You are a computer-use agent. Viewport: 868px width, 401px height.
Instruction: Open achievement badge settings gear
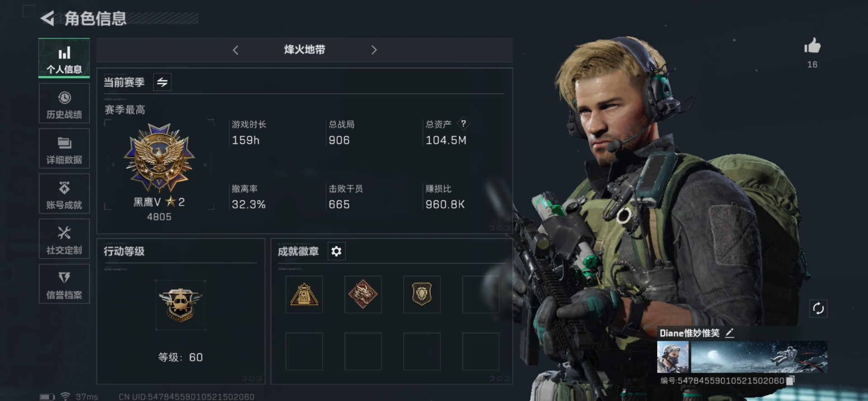336,251
